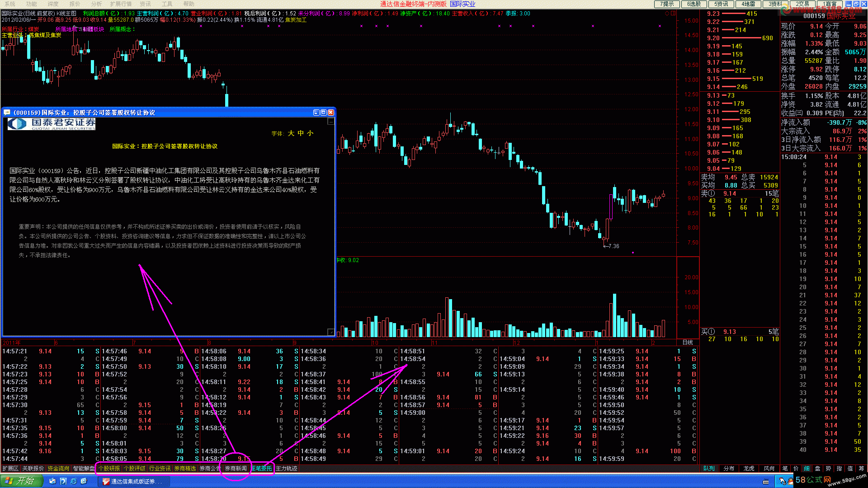Open the 工具 menu

(167, 4)
